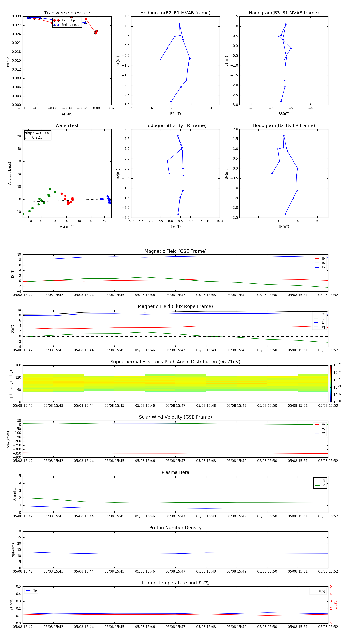Click the 10^-31 colorbar tick label

tap(337, 402)
